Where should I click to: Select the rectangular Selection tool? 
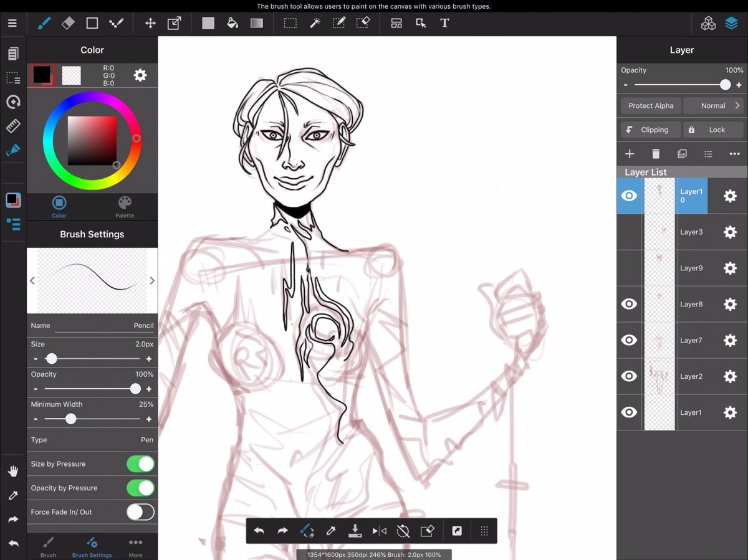point(290,24)
